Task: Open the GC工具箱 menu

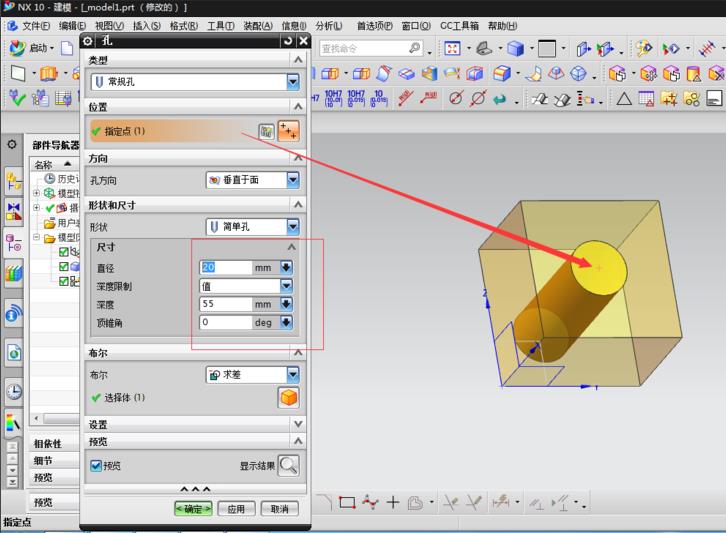Action: click(459, 26)
